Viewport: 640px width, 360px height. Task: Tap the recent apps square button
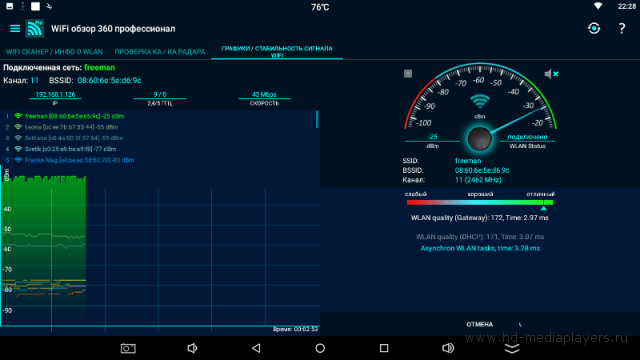[384, 348]
